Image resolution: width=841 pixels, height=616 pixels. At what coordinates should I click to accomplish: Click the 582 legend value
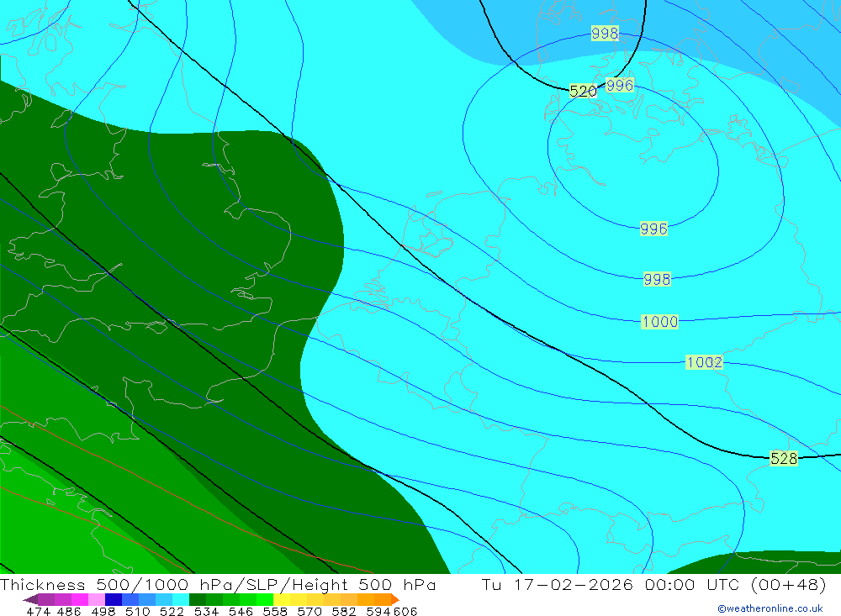[344, 611]
